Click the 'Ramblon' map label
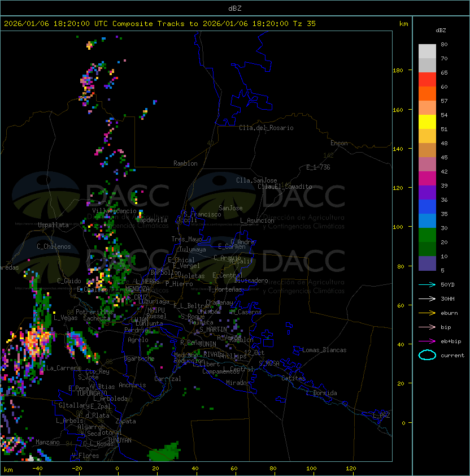The height and width of the screenshot is (476, 470). (185, 163)
